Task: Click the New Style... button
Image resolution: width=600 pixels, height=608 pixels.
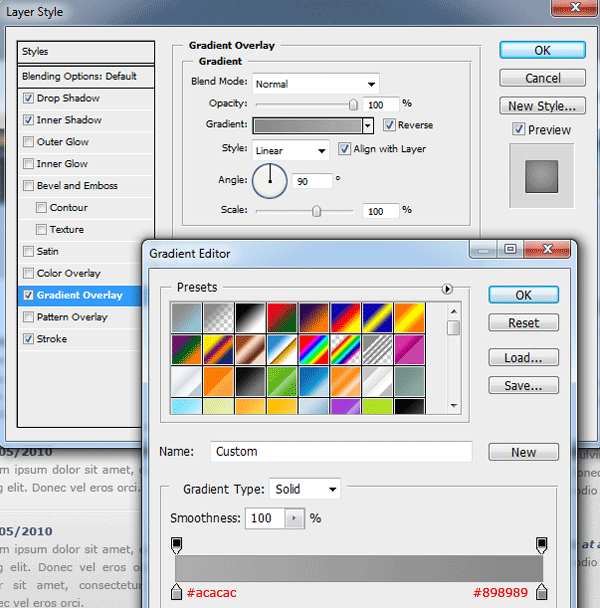Action: tap(542, 106)
